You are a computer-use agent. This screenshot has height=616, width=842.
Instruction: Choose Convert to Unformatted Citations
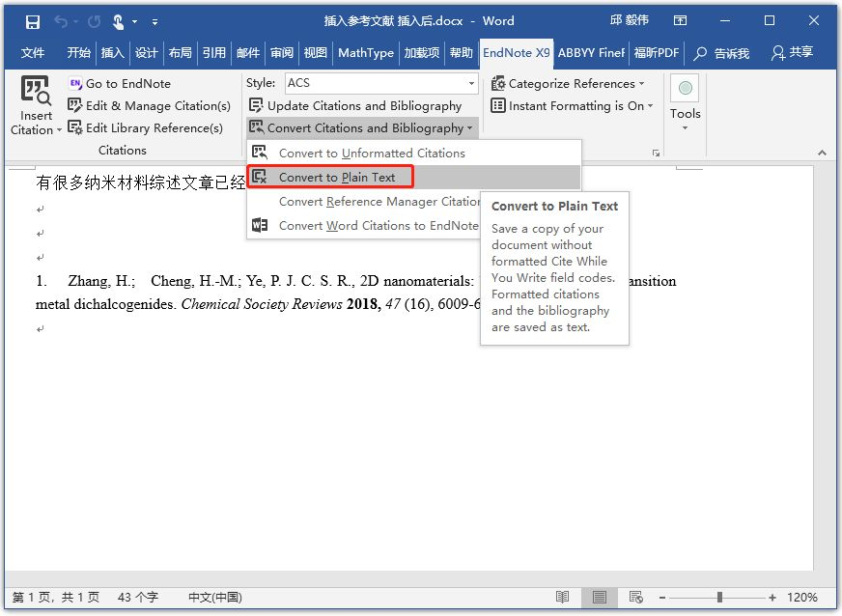(x=413, y=154)
